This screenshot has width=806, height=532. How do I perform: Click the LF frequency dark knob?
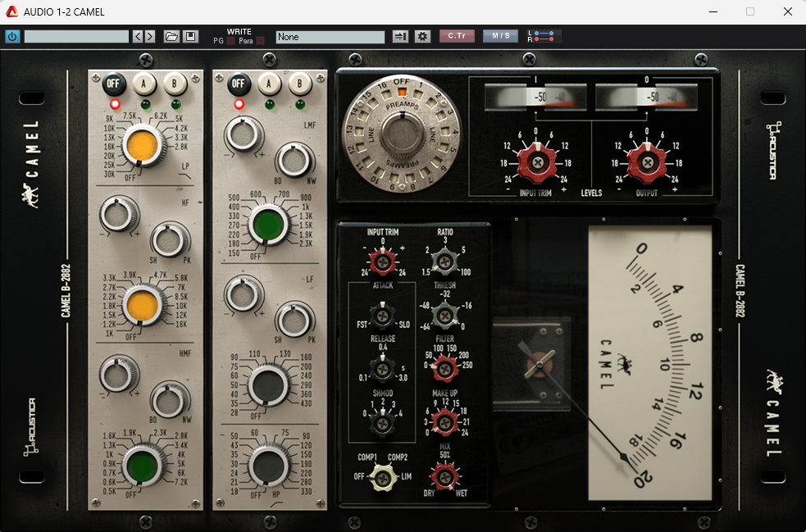pyautogui.click(x=268, y=384)
